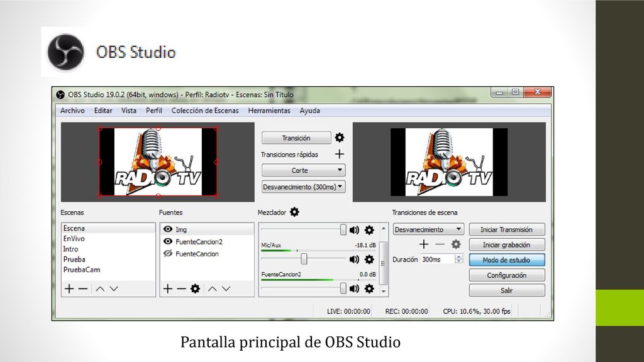This screenshot has height=362, width=644.
Task: Move selected scene up in Escenas
Action: click(x=100, y=288)
